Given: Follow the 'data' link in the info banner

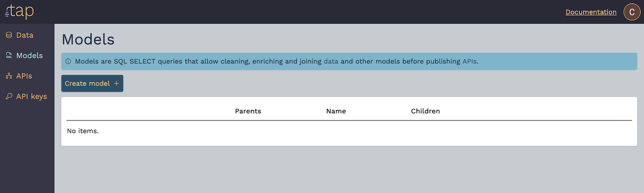Looking at the screenshot, I should [x=331, y=62].
